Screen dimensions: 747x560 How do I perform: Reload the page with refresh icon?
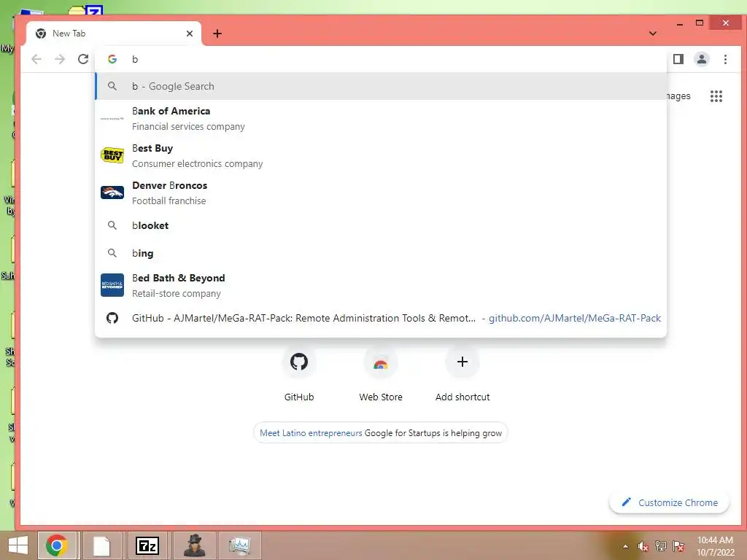tap(83, 59)
